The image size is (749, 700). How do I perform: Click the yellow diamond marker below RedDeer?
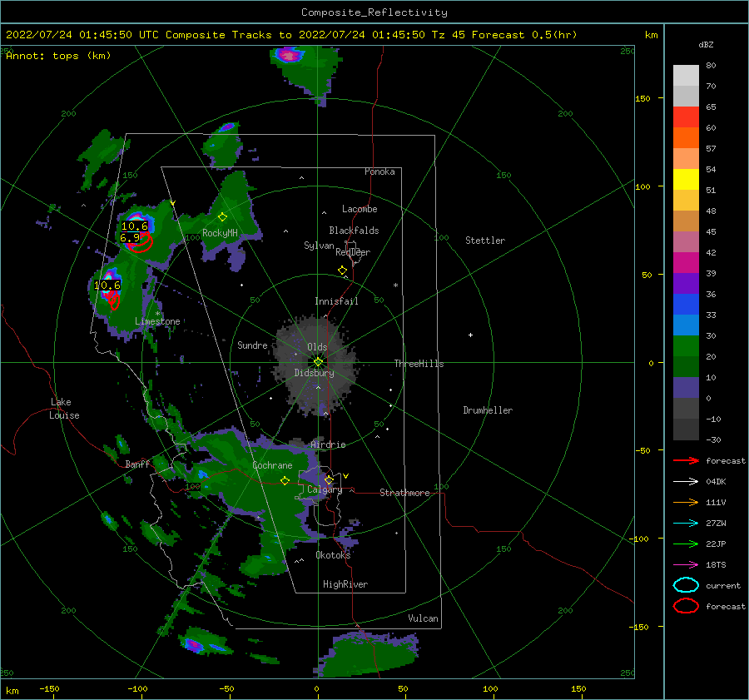(x=343, y=271)
